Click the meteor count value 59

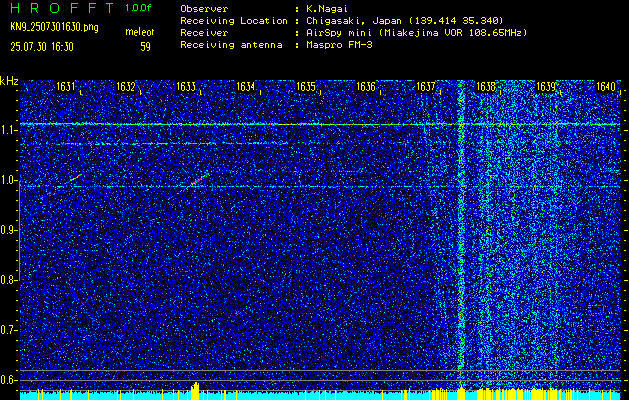[145, 47]
